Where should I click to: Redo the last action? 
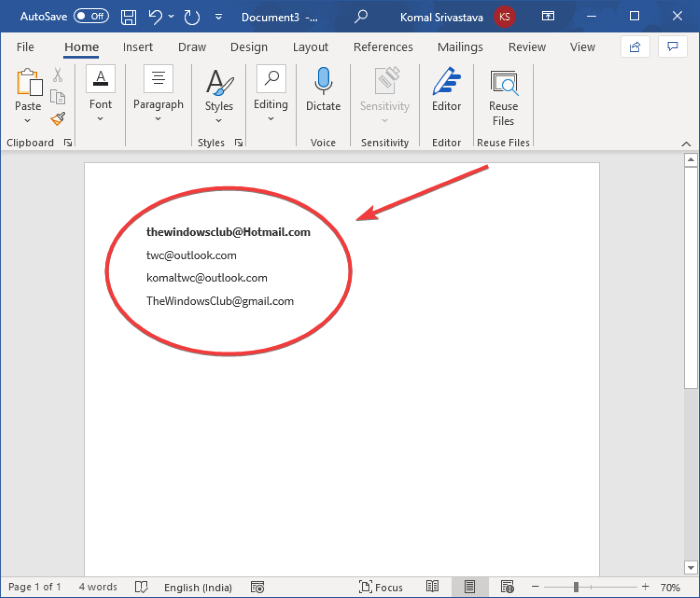coord(192,17)
